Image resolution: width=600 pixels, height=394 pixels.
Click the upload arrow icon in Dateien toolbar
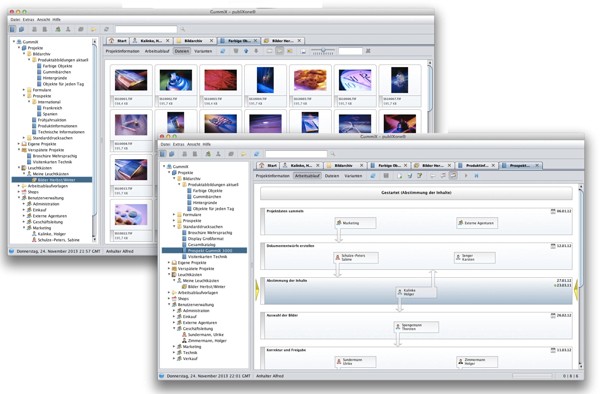tap(246, 51)
